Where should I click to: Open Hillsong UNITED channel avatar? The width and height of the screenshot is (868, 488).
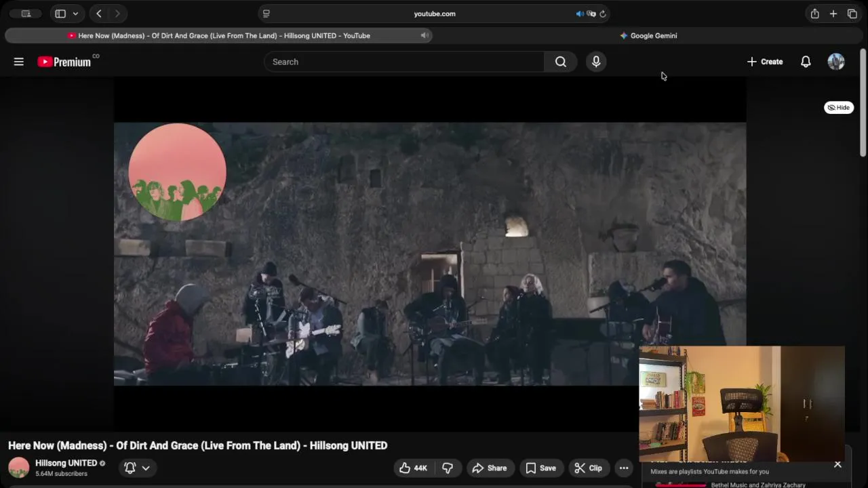click(x=19, y=468)
